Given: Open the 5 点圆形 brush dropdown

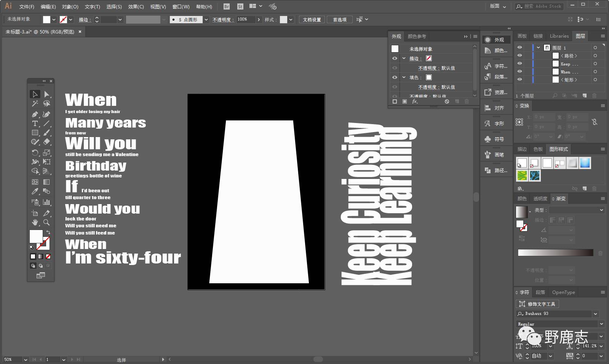Looking at the screenshot, I should (x=206, y=19).
